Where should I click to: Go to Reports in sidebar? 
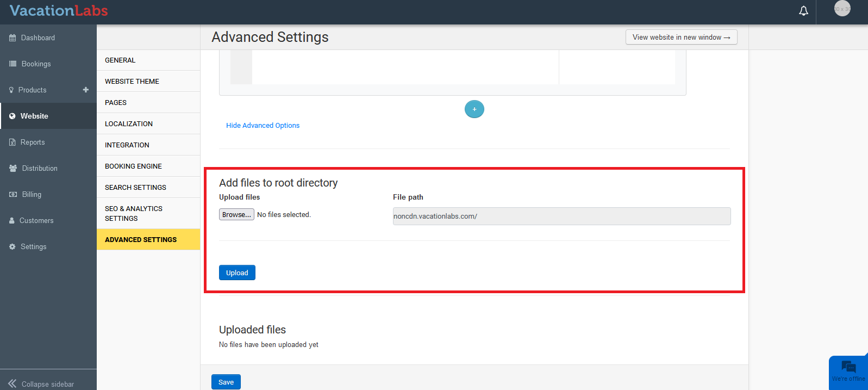[x=33, y=143]
